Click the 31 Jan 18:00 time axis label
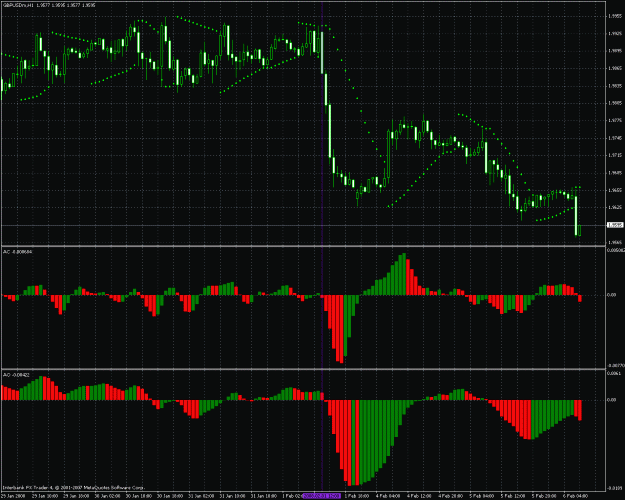Screen dimensions: 625x500 [263, 496]
